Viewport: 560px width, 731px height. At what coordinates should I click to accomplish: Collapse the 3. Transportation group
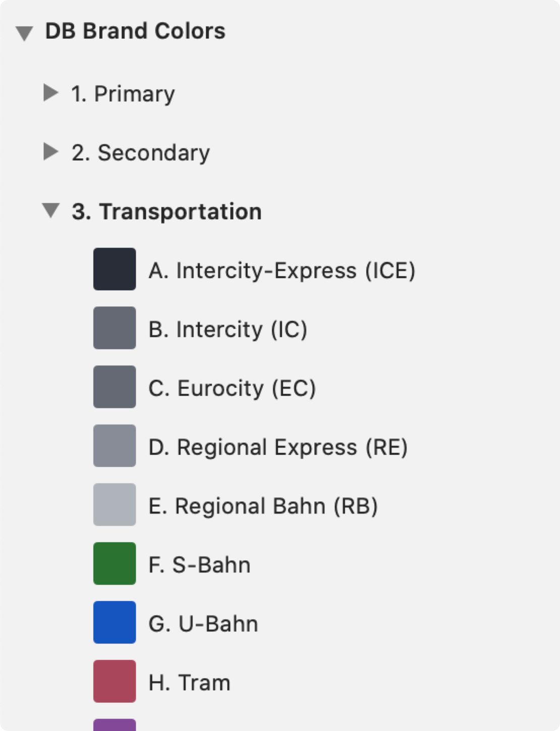(50, 211)
